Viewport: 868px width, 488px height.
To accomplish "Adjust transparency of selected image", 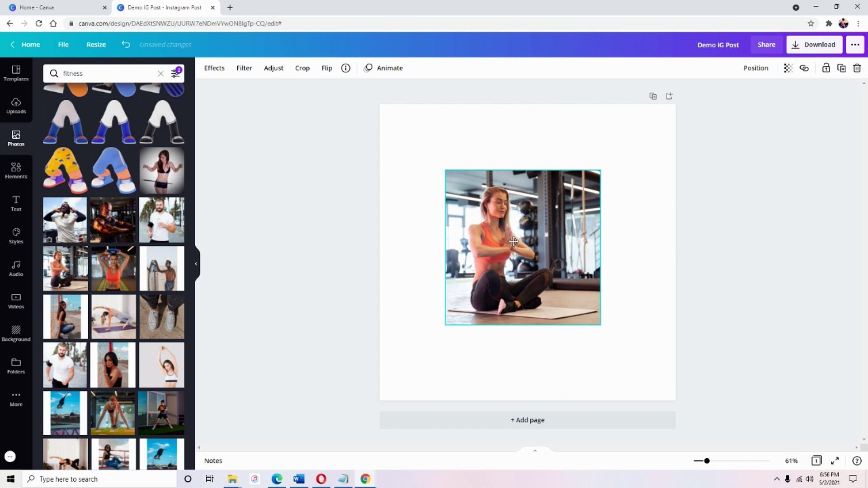I will coord(788,68).
